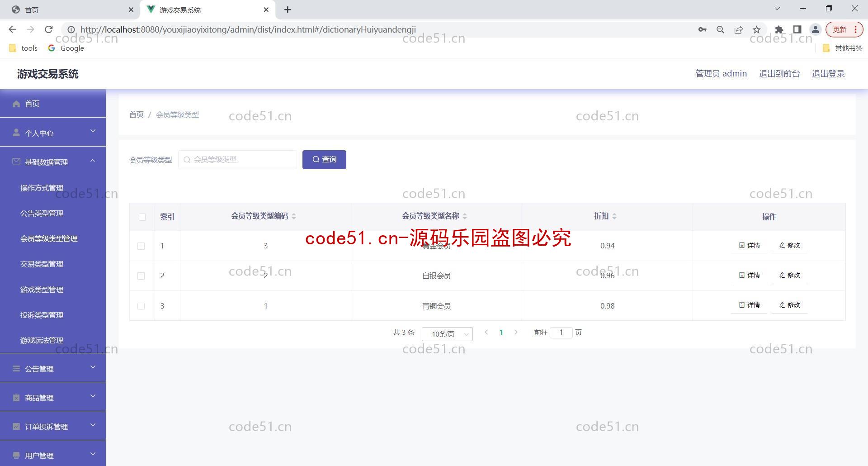Click the 更新 browser update button
The width and height of the screenshot is (868, 466).
(844, 29)
